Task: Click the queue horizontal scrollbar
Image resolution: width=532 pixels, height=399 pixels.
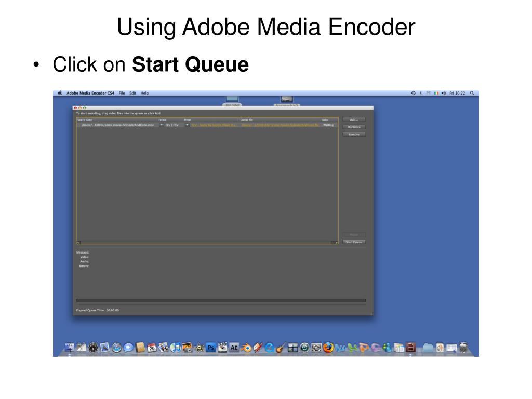Action: pyautogui.click(x=207, y=242)
